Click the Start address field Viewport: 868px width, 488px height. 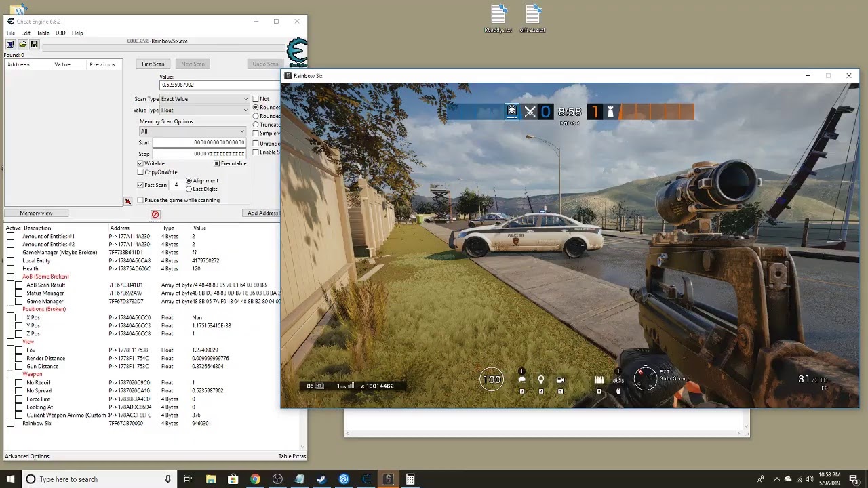(199, 142)
